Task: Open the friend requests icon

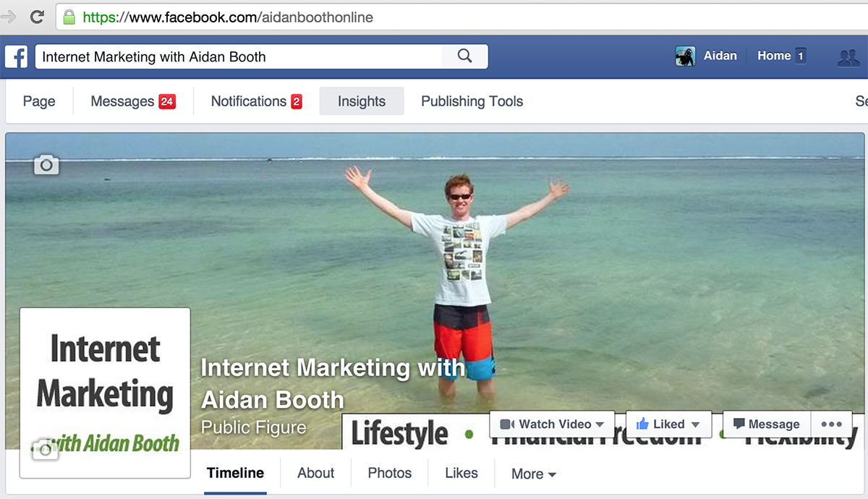Action: click(848, 57)
